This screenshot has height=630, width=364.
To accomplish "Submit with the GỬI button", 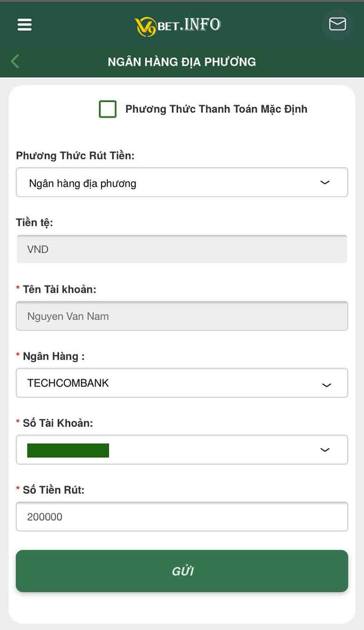I will (182, 571).
